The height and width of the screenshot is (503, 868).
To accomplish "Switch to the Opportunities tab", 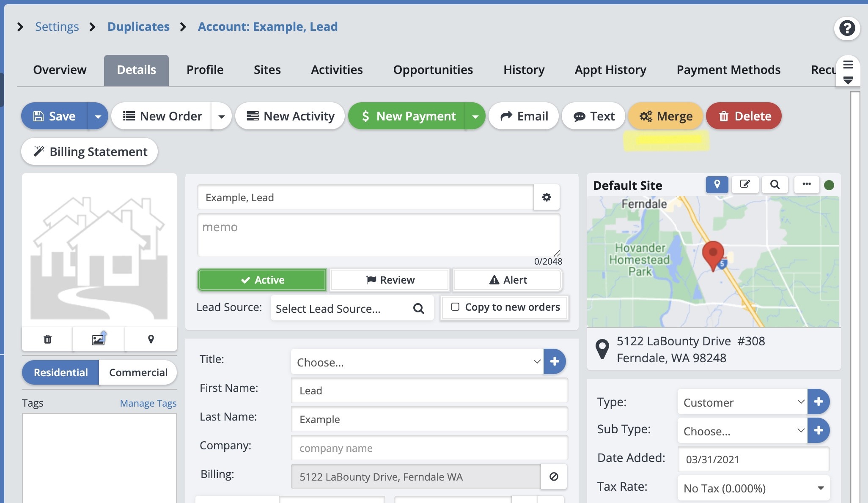I will click(x=433, y=70).
